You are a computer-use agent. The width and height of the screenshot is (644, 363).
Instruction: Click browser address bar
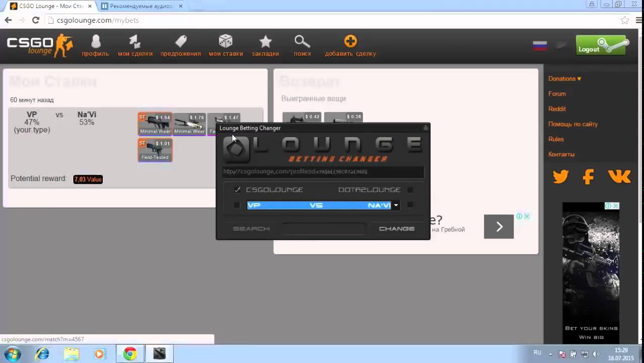(333, 20)
